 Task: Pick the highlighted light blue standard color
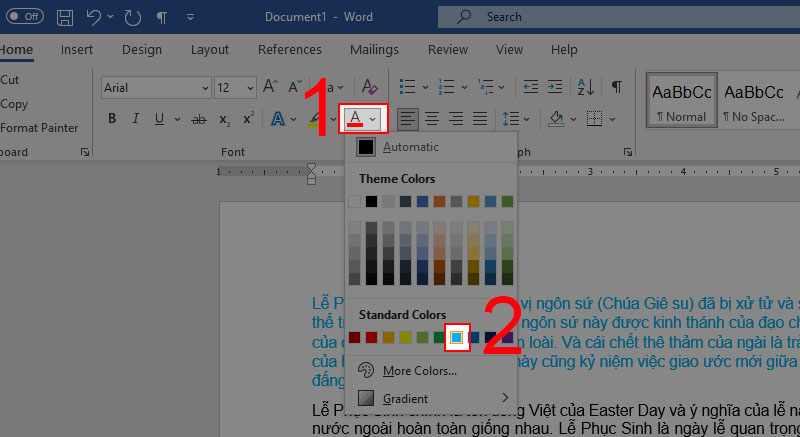(x=457, y=338)
